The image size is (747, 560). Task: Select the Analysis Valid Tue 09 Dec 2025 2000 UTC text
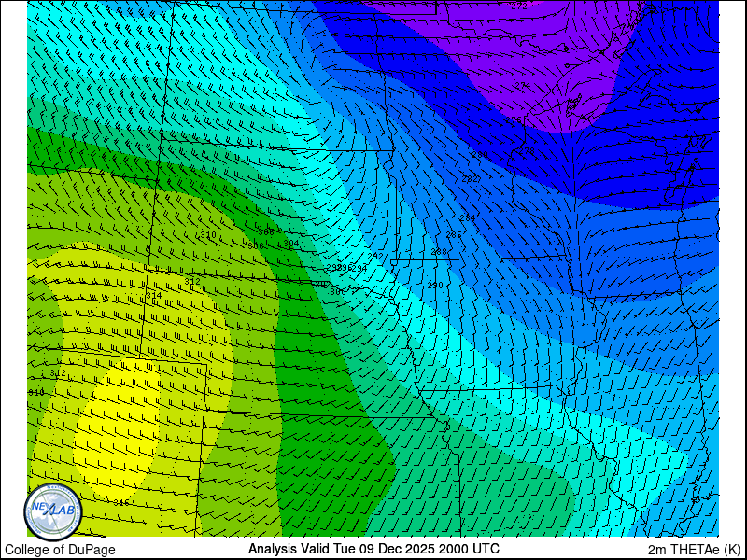pyautogui.click(x=373, y=548)
